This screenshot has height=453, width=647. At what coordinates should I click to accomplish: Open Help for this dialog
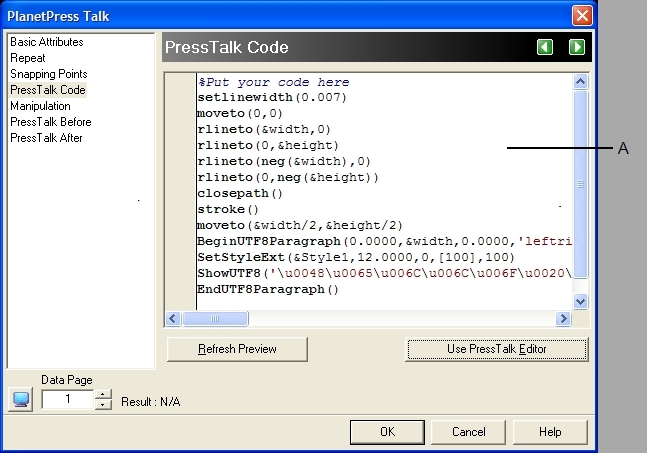(550, 432)
